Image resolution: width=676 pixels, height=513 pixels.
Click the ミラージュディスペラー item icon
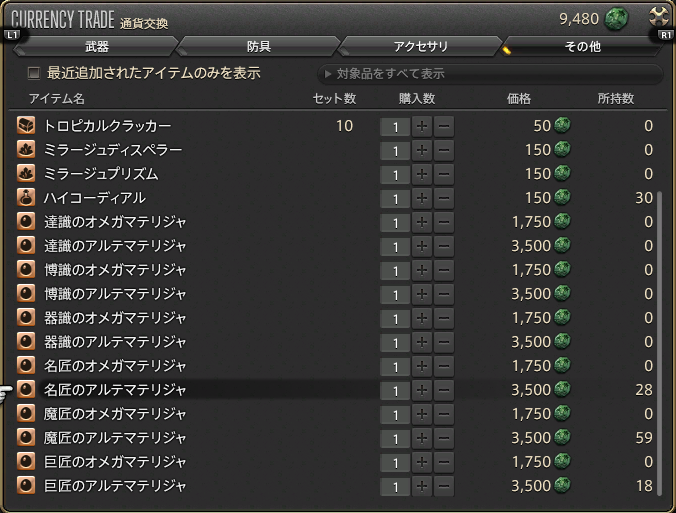pyautogui.click(x=26, y=150)
